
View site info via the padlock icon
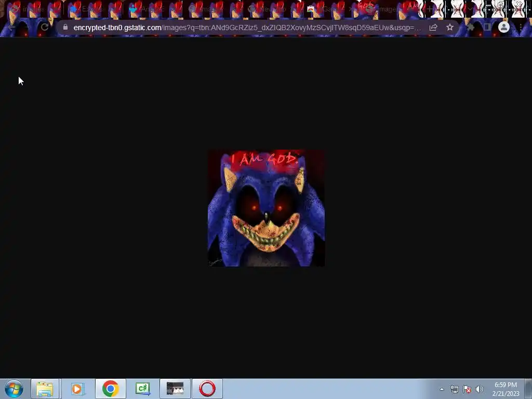(65, 27)
